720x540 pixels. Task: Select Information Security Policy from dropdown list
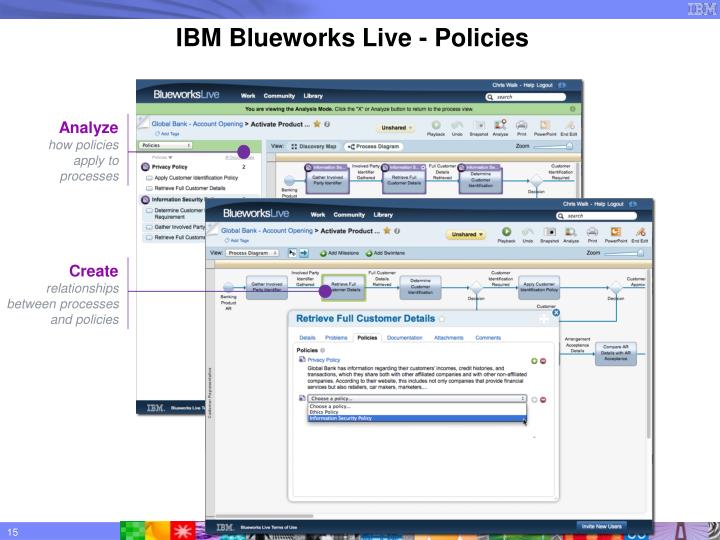pos(416,418)
